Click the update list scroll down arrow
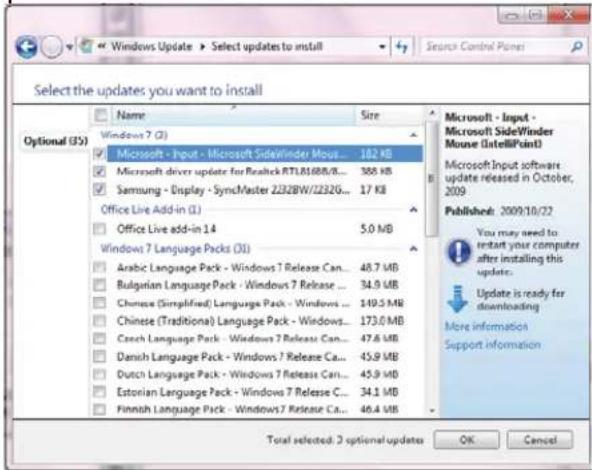This screenshot has height=470, width=592. coord(432,410)
